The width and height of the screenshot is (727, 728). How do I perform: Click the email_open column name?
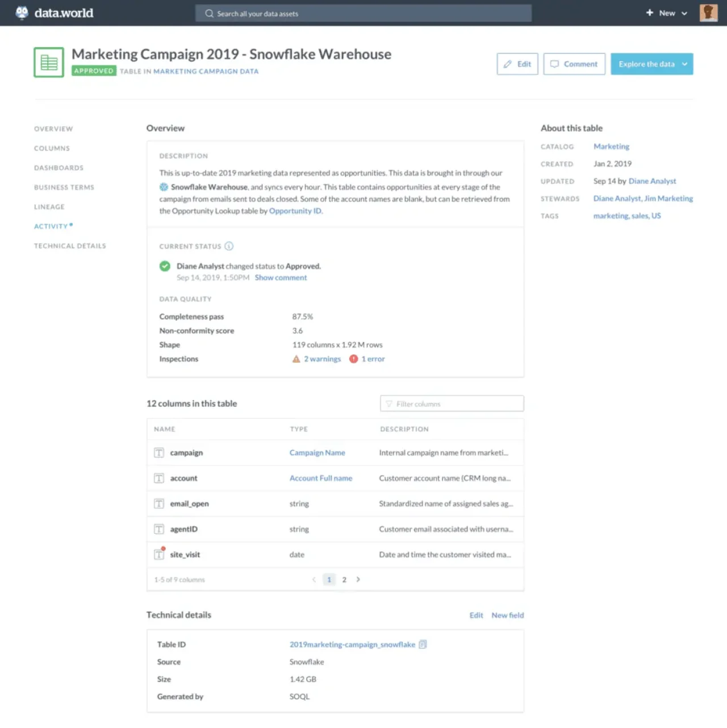point(189,504)
